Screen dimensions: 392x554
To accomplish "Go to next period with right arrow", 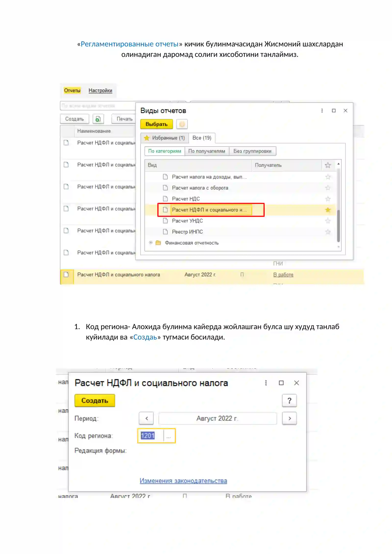I will pyautogui.click(x=289, y=419).
